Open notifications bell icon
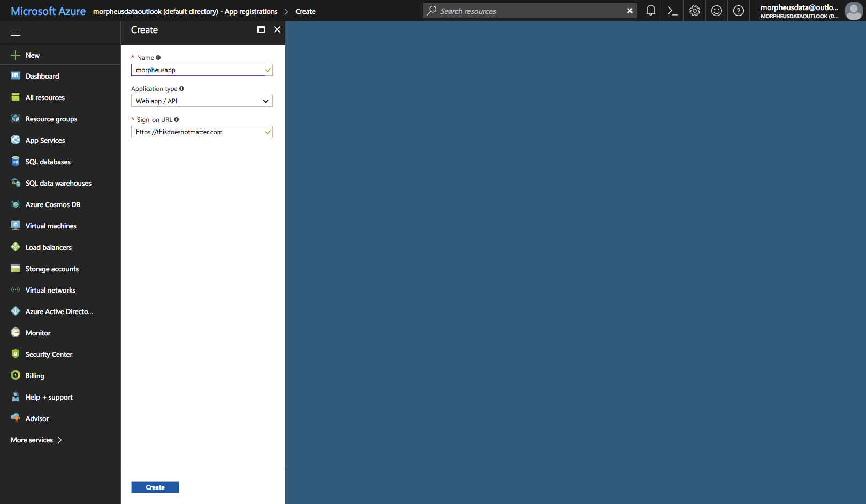 [x=651, y=11]
